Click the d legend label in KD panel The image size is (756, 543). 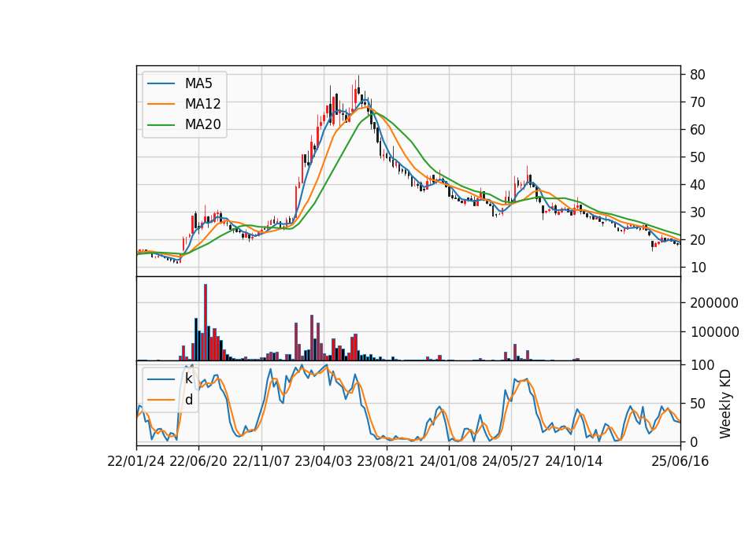[x=188, y=400]
